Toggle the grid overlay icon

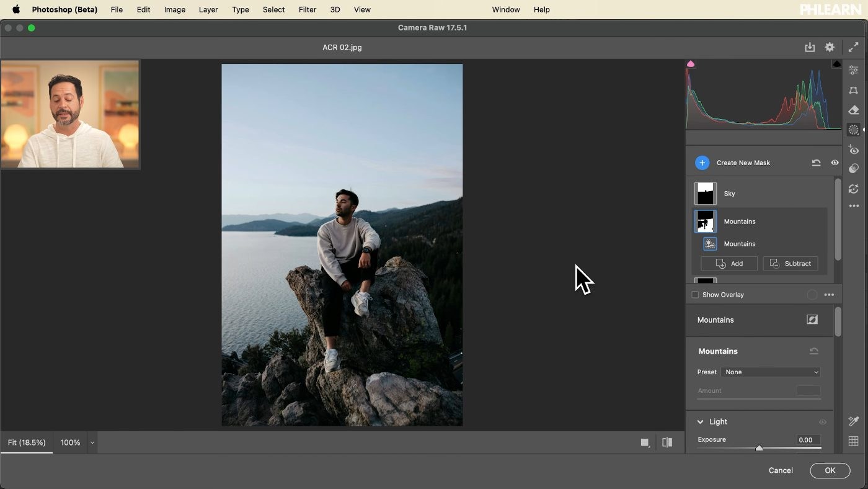pos(854,442)
